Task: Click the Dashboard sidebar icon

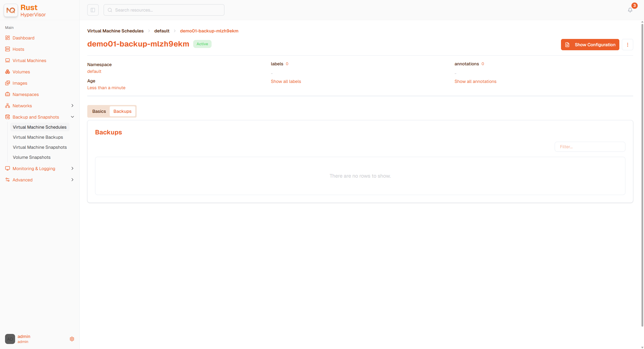Action: tap(8, 38)
